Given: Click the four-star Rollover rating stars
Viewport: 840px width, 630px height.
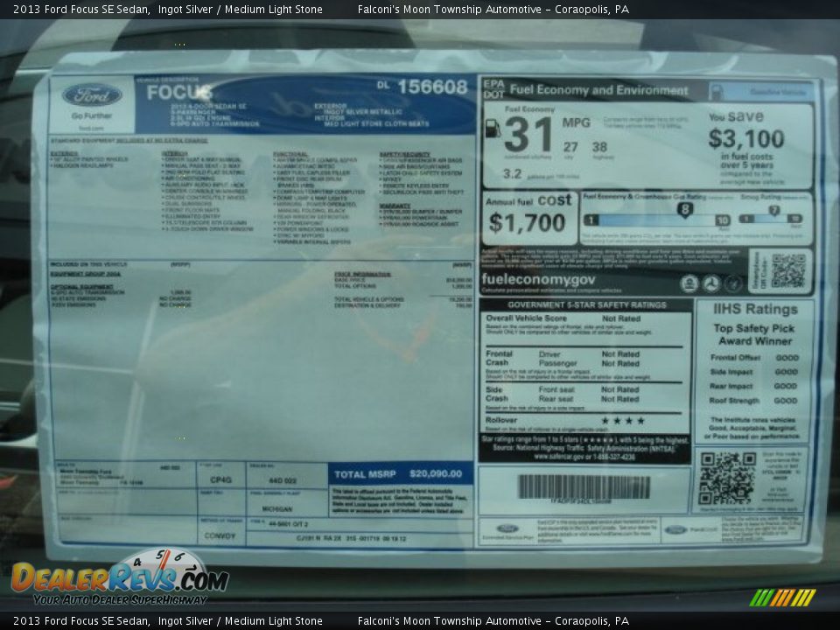Looking at the screenshot, I should point(621,421).
